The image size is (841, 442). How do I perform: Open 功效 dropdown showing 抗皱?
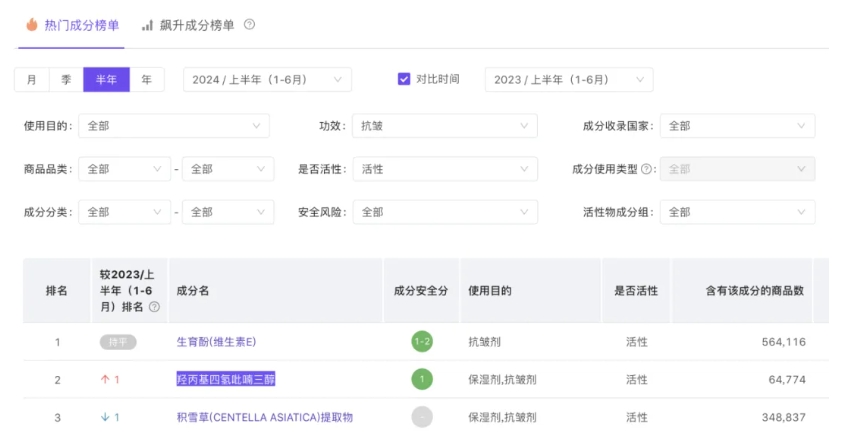click(445, 126)
